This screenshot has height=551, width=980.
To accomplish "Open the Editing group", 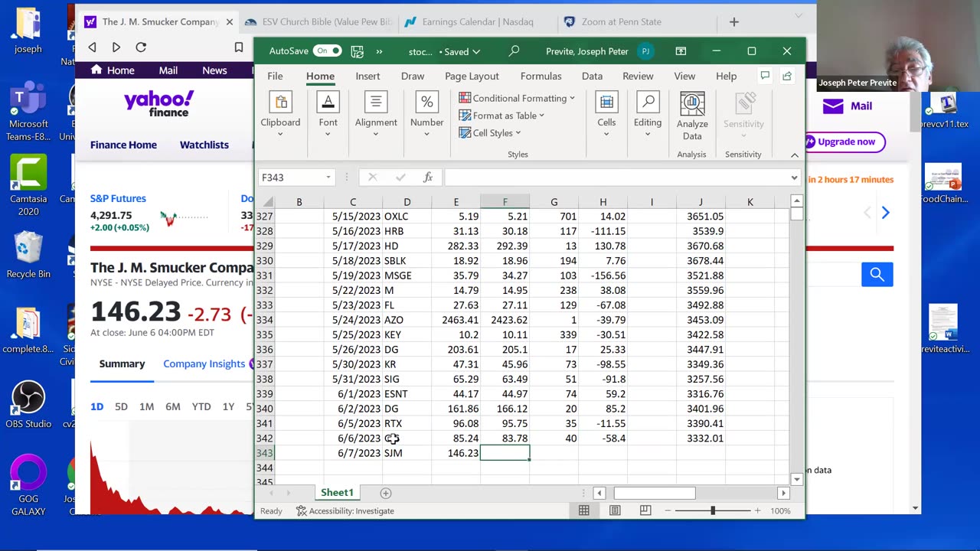I will [648, 115].
